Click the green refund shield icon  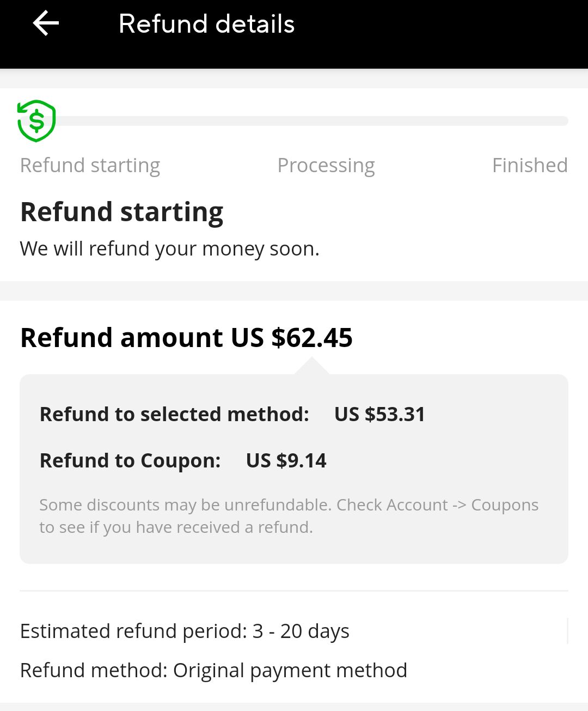coord(36,120)
